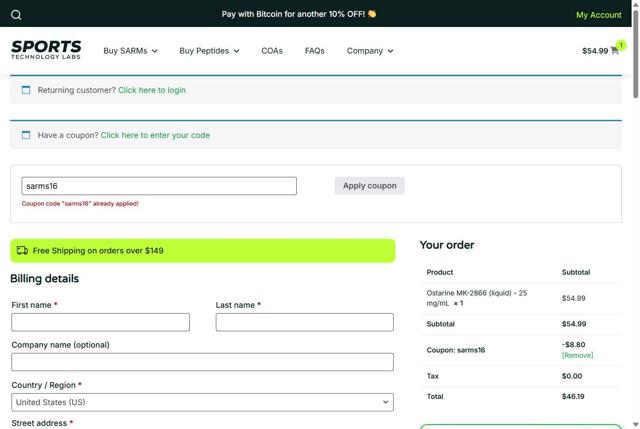Select the Ostarine MK-2866 product text
640x429 pixels.
(477, 298)
